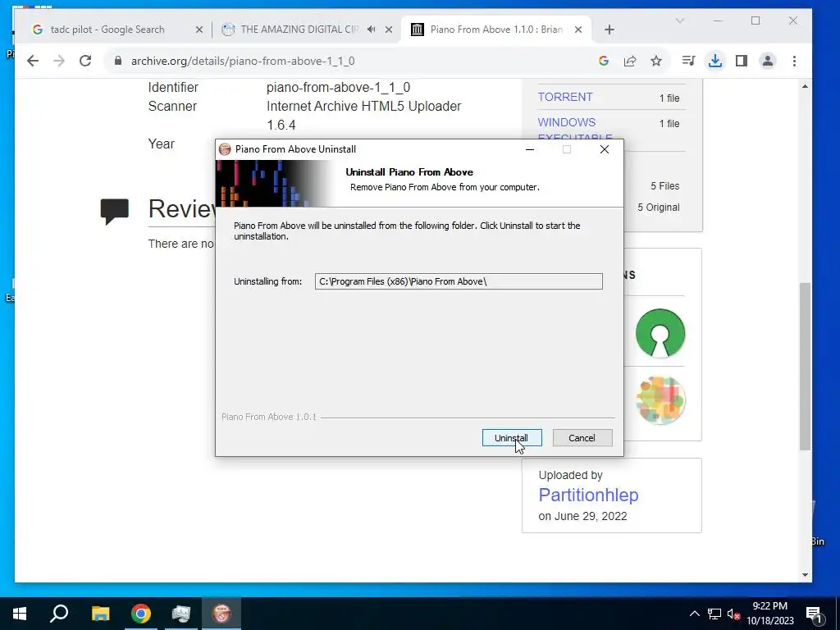Show hidden system tray icons
This screenshot has width=840, height=630.
click(694, 614)
